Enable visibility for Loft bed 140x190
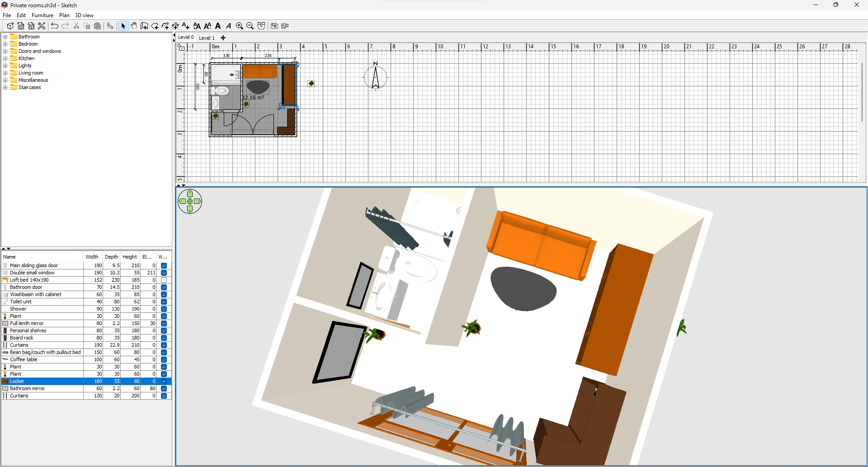 coord(164,280)
